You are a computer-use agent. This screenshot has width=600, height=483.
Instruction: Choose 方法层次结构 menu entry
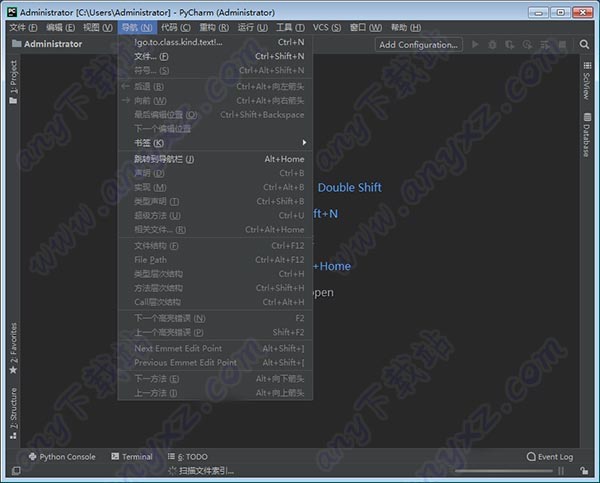(x=215, y=288)
